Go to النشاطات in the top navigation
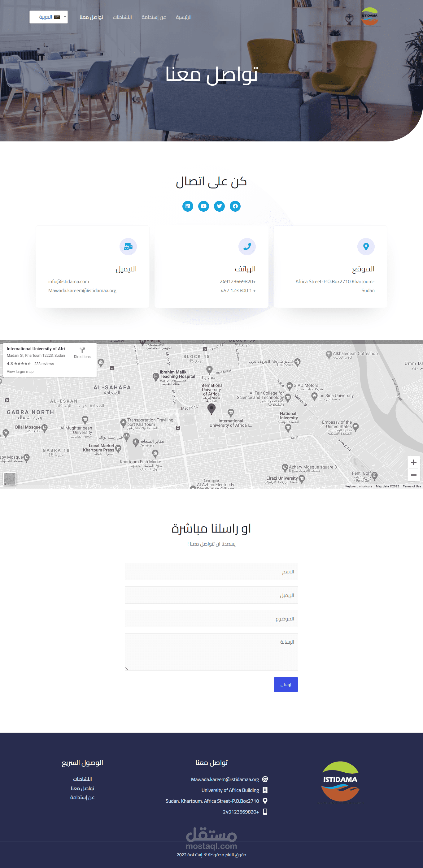 [122, 17]
